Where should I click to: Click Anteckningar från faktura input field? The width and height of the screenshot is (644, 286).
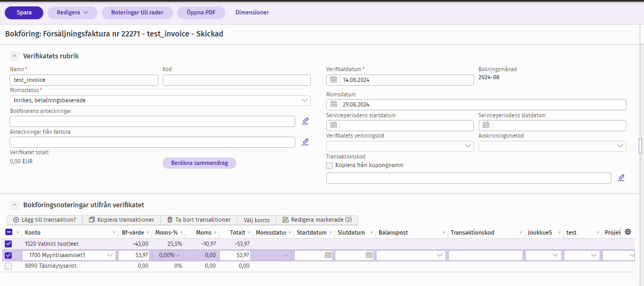[152, 142]
